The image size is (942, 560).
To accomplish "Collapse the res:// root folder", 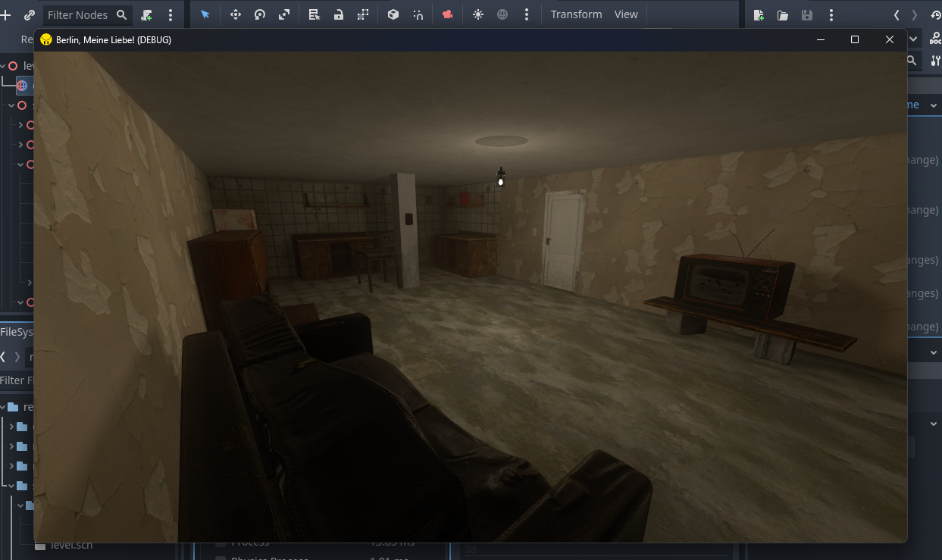I will (x=3, y=407).
